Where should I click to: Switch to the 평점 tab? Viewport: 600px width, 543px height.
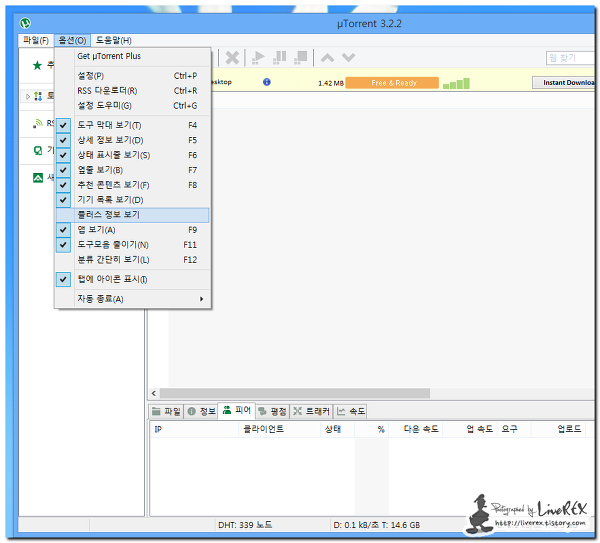(x=272, y=411)
